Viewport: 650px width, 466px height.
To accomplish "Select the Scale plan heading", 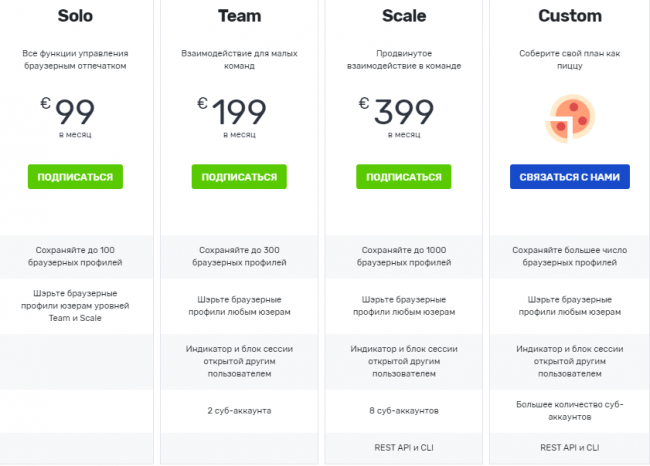I will [x=404, y=16].
